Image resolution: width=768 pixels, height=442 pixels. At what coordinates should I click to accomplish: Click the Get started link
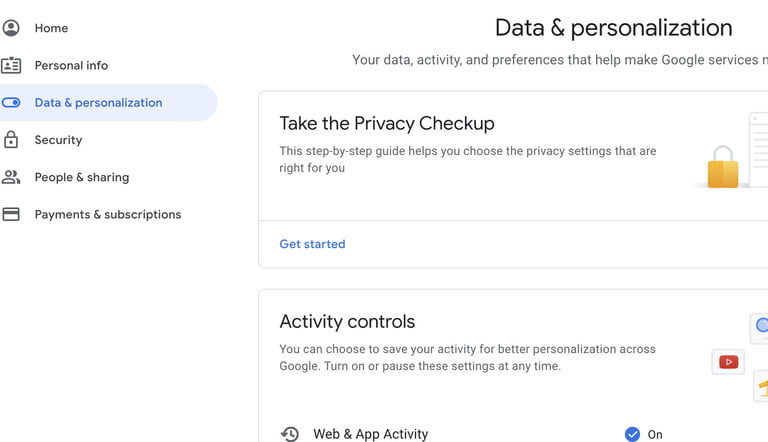312,244
